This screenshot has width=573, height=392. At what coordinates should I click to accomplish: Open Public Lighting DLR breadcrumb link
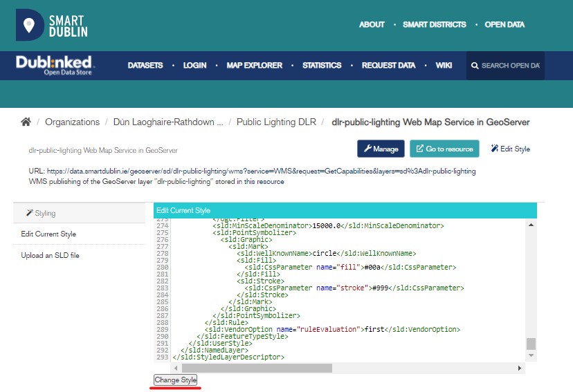click(276, 122)
